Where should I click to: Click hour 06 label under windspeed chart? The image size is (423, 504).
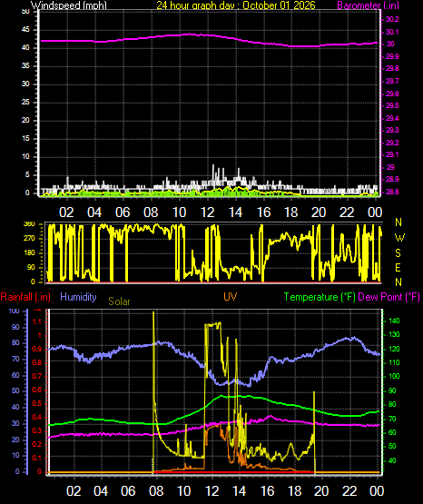(x=123, y=212)
